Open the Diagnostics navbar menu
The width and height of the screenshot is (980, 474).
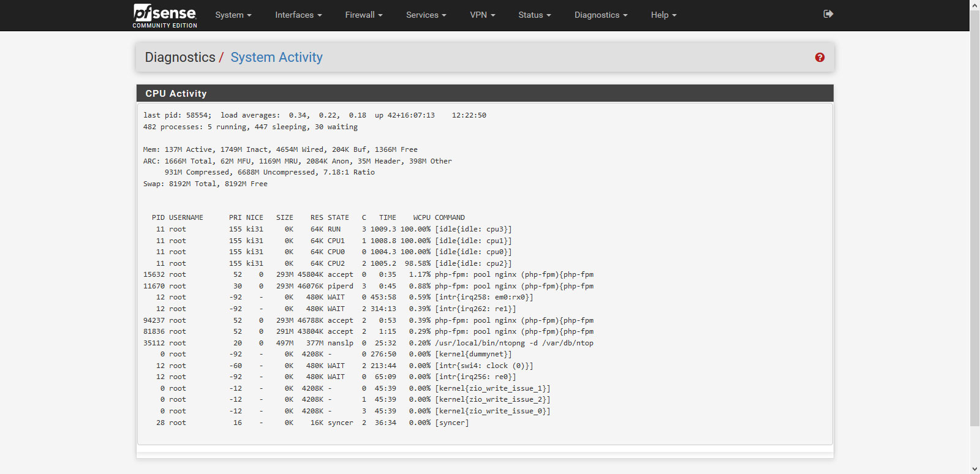pos(601,15)
